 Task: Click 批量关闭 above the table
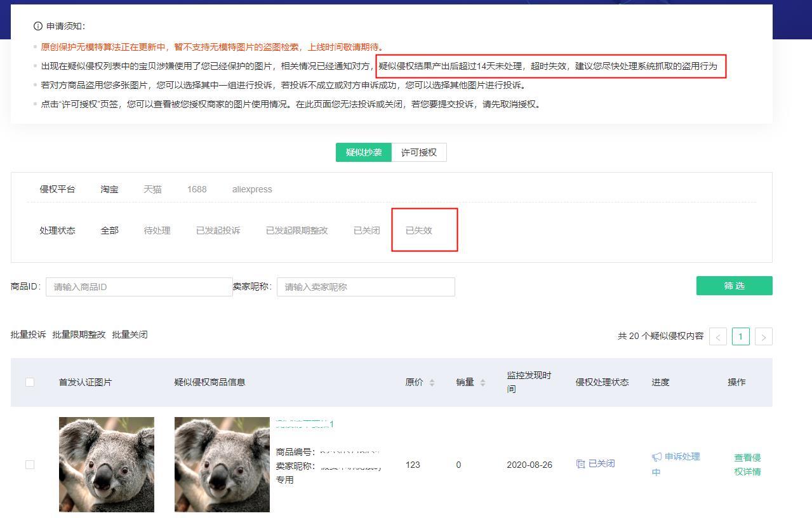(130, 335)
